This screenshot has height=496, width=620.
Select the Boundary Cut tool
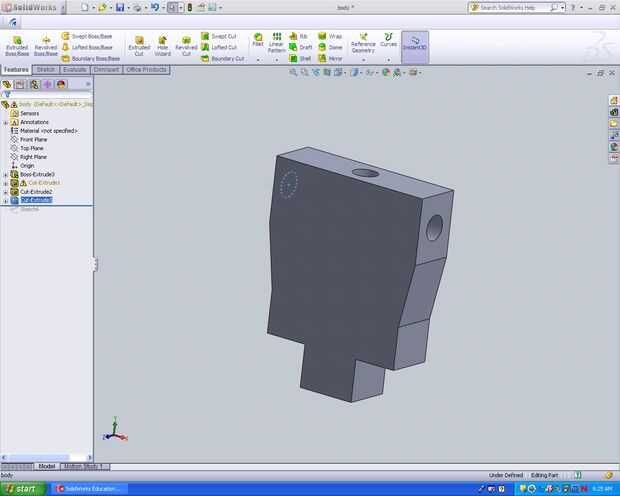click(x=222, y=59)
